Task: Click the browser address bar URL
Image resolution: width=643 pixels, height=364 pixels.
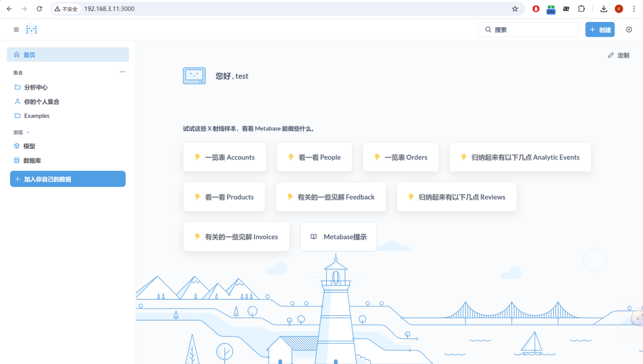Action: [x=110, y=8]
